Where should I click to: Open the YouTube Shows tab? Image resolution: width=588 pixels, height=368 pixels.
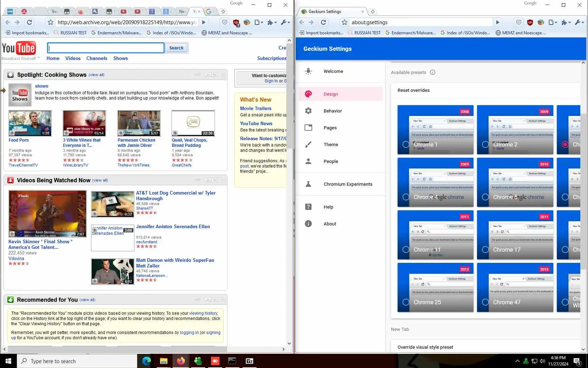(120, 58)
